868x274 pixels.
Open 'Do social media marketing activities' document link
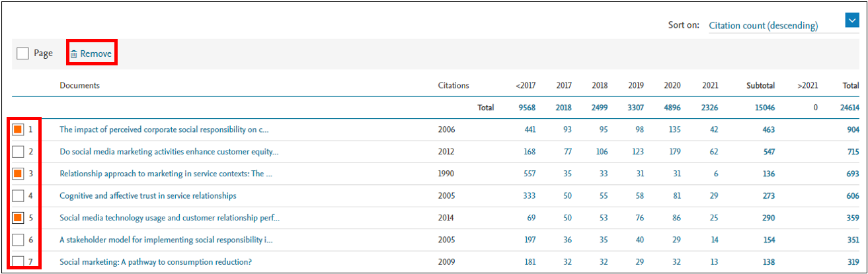click(169, 152)
